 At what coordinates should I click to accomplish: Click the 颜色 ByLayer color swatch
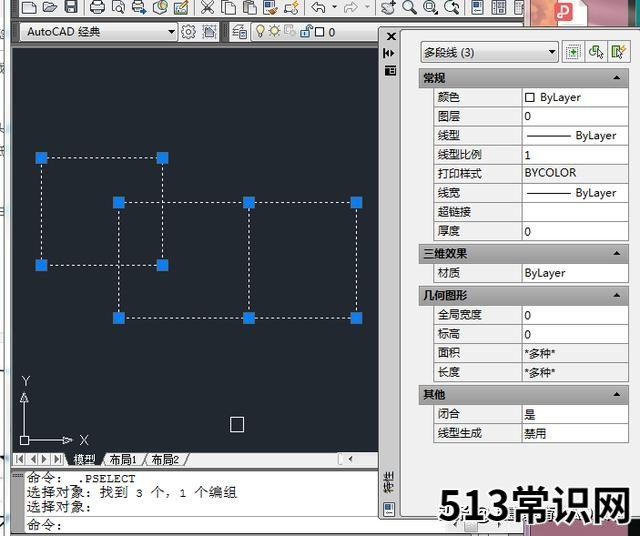point(529,98)
